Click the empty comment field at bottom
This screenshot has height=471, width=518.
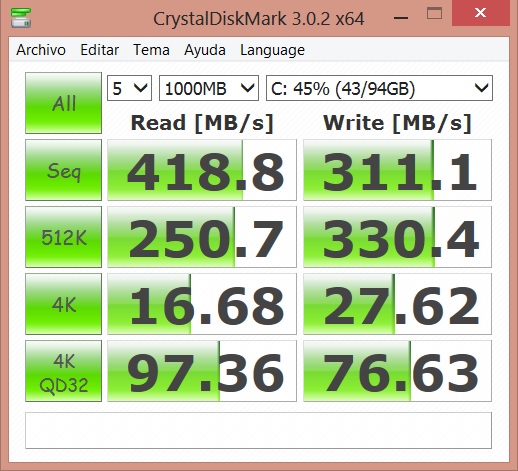pyautogui.click(x=258, y=431)
